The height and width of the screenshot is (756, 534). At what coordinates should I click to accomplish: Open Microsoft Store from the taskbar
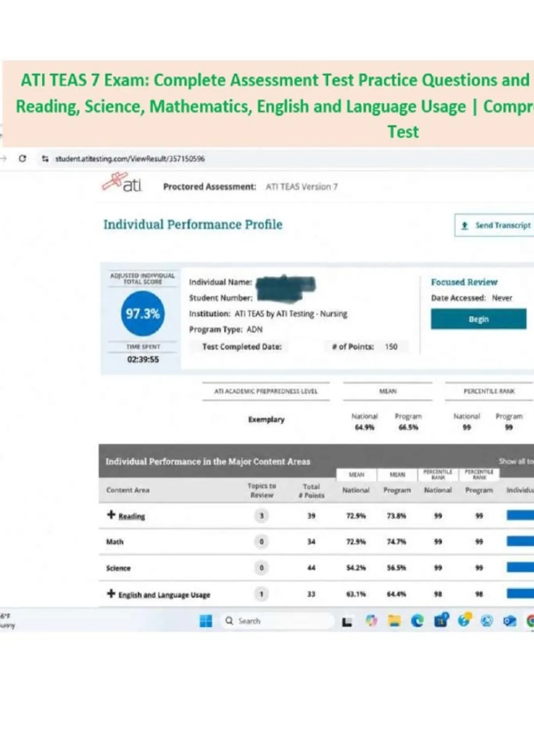click(x=441, y=620)
